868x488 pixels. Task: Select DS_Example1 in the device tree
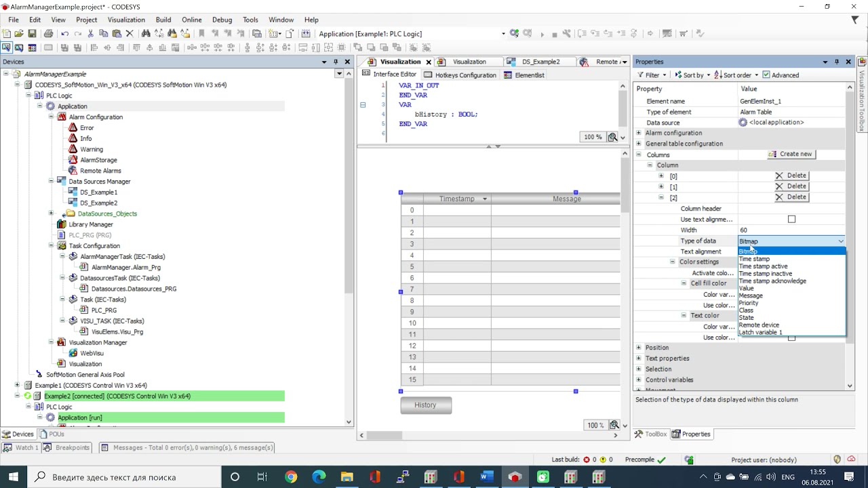[98, 192]
